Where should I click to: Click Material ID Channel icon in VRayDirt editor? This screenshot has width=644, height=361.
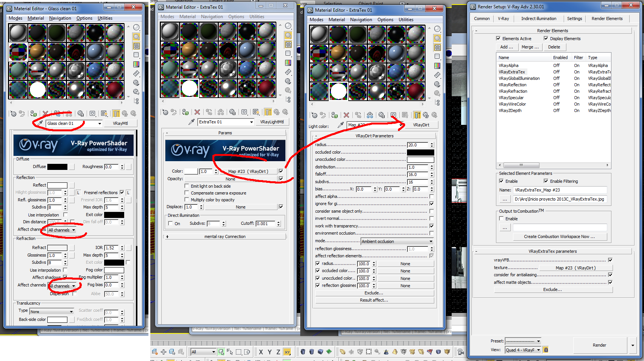coord(393,115)
